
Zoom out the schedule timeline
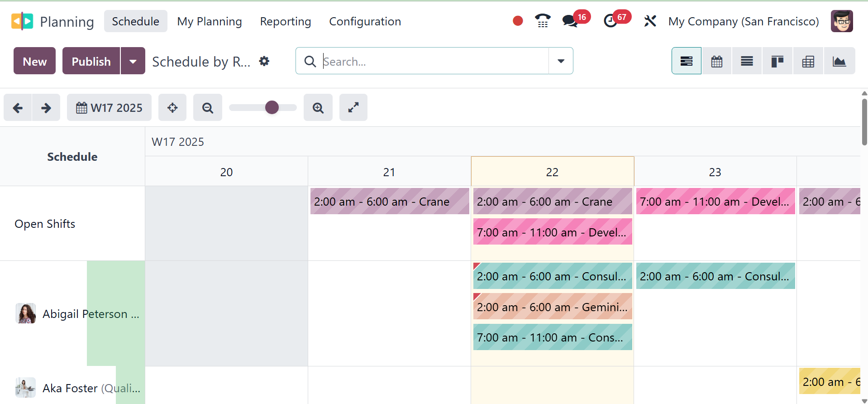pos(208,108)
